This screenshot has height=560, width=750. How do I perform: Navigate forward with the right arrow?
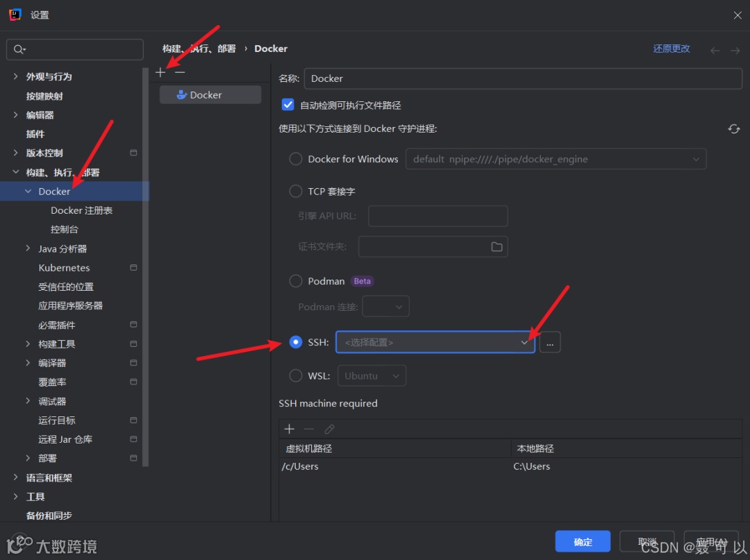pos(735,50)
